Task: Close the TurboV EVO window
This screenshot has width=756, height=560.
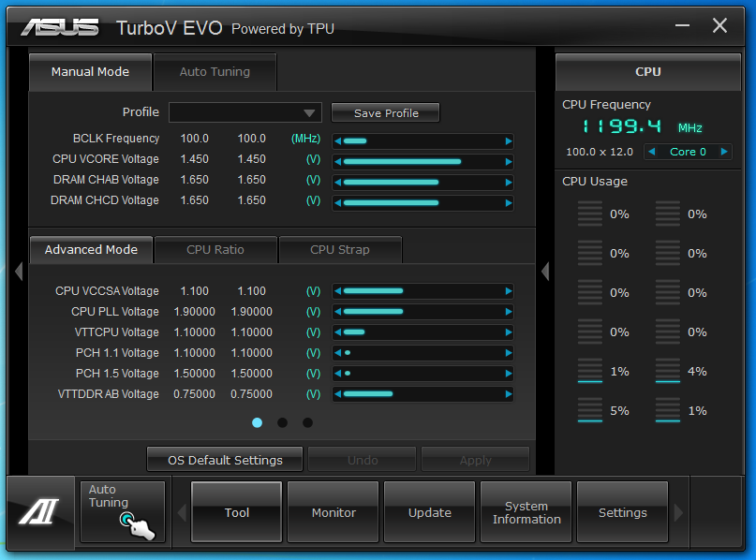Action: [x=719, y=25]
